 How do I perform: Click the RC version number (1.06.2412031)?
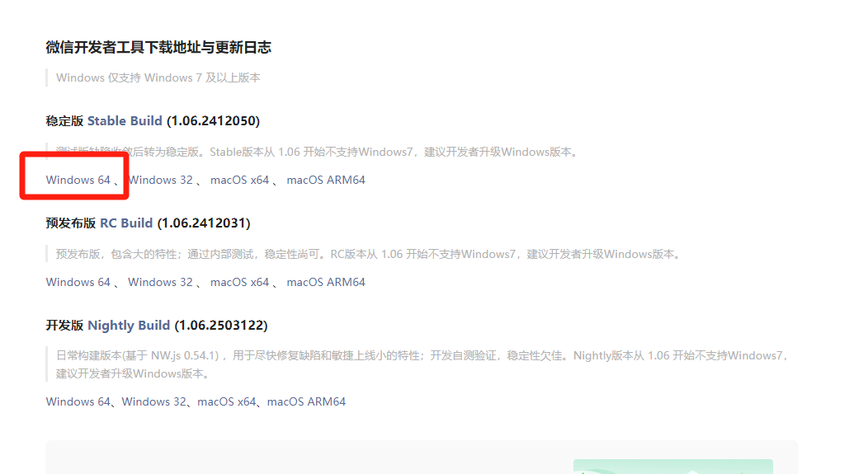click(x=204, y=223)
